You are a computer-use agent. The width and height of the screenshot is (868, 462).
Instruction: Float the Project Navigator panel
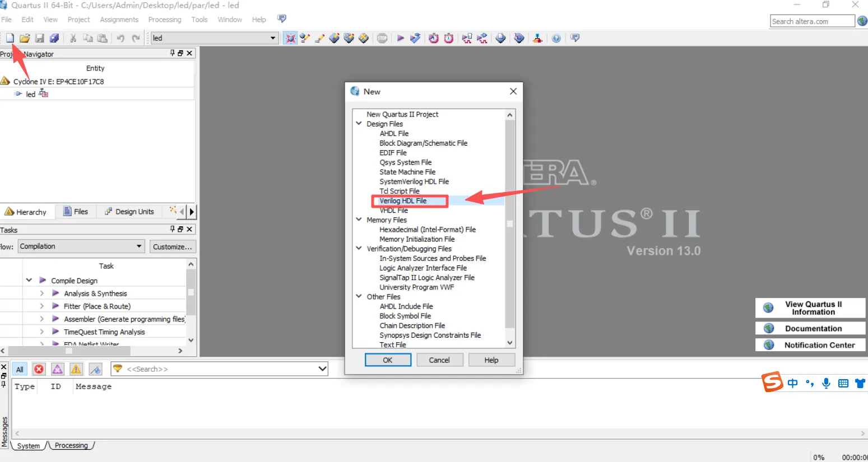tap(180, 53)
